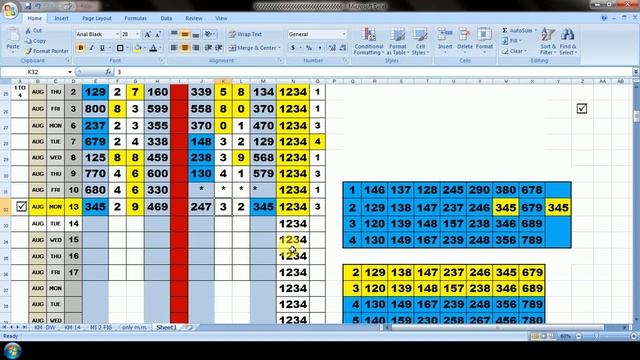
Task: Click Insert cells icon
Action: coord(445,34)
